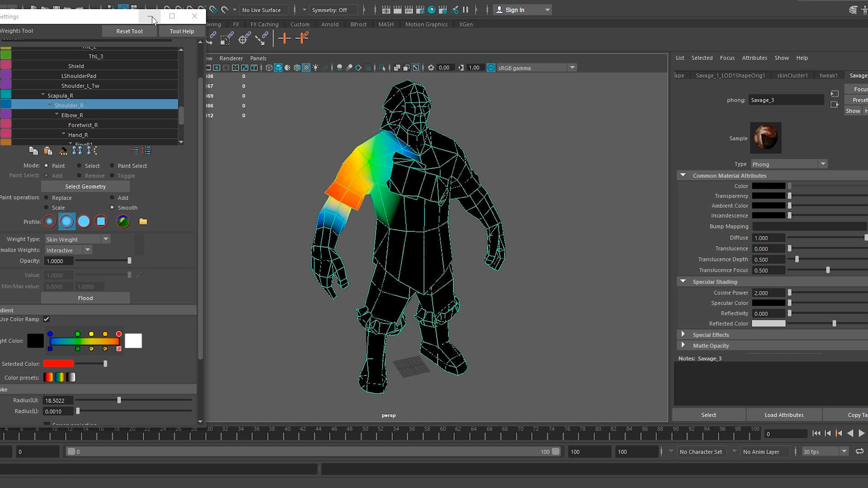The image size is (868, 488).
Task: Click the orange Set Key plus icon
Action: coord(284,38)
